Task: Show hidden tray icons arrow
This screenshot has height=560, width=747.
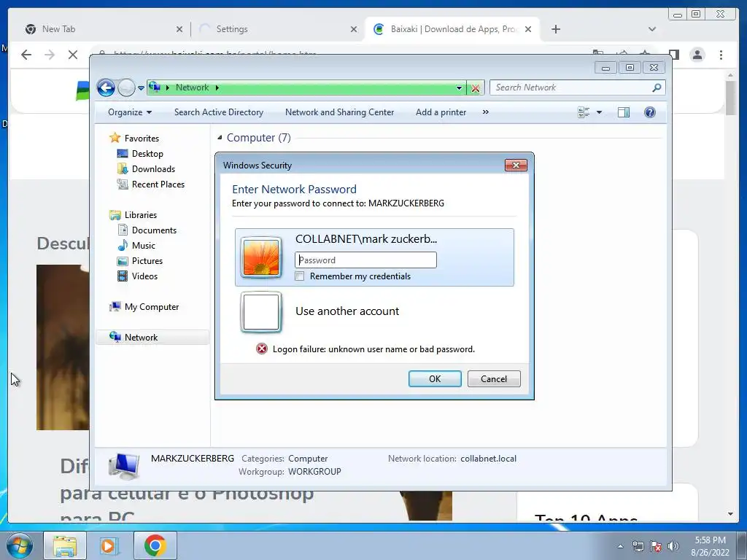Action: [x=620, y=546]
